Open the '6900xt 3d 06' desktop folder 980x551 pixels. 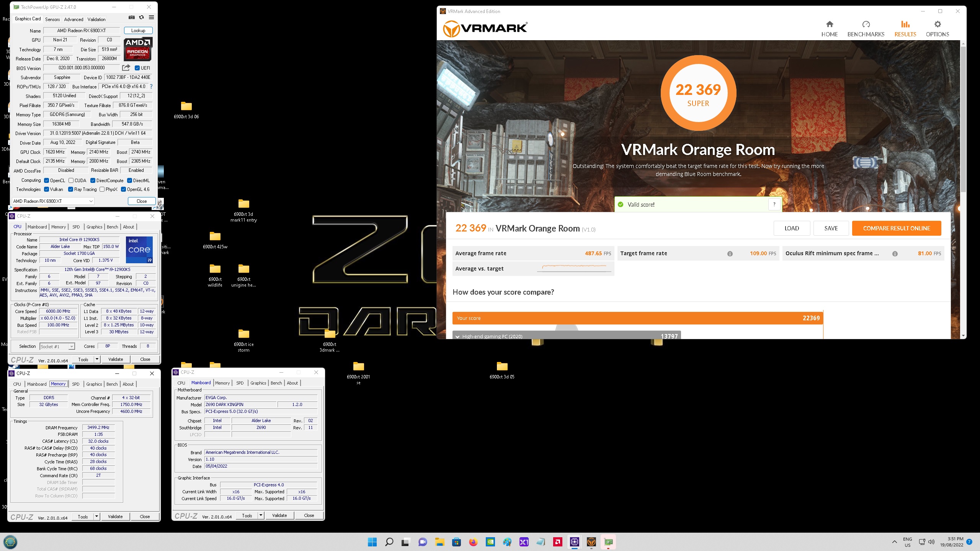point(186,110)
